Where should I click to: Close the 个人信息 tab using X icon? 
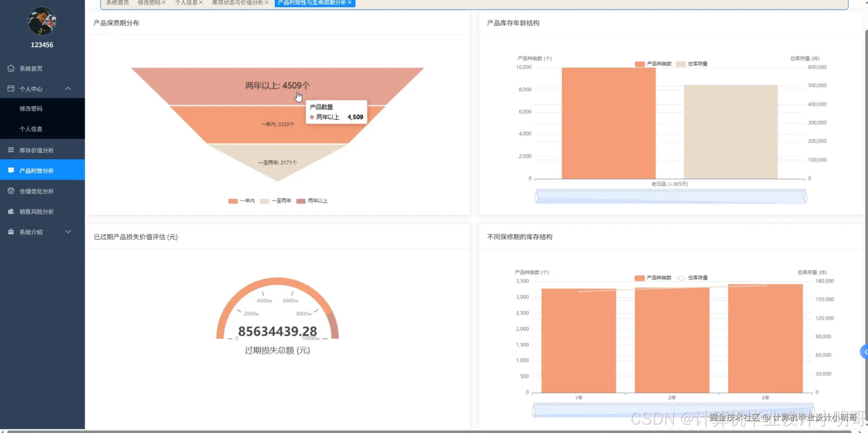pyautogui.click(x=201, y=3)
